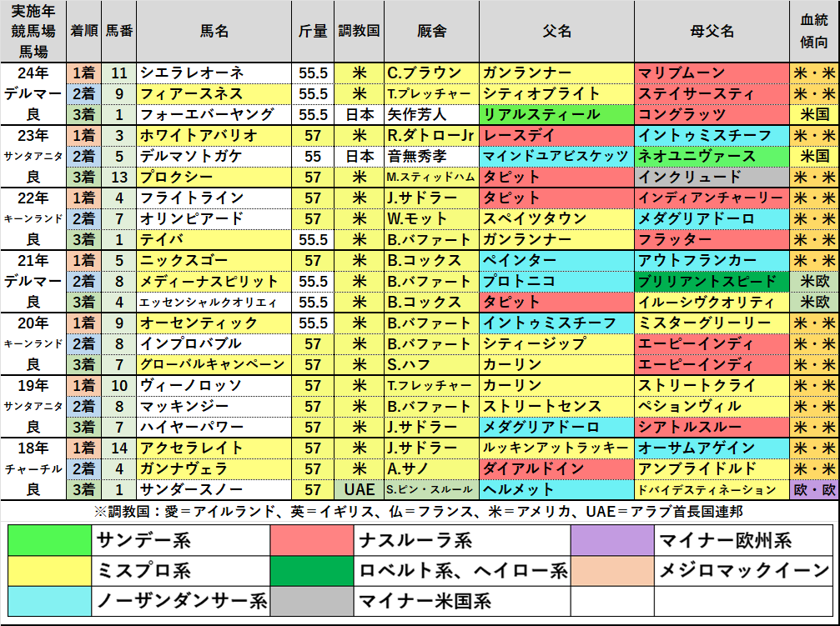Click the damsire cell ドバイデスティネーション
The image size is (840, 626).
(712, 490)
